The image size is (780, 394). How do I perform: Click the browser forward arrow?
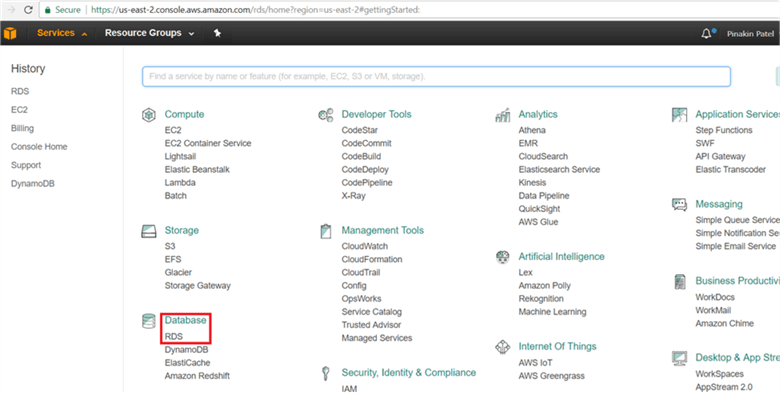[11, 9]
